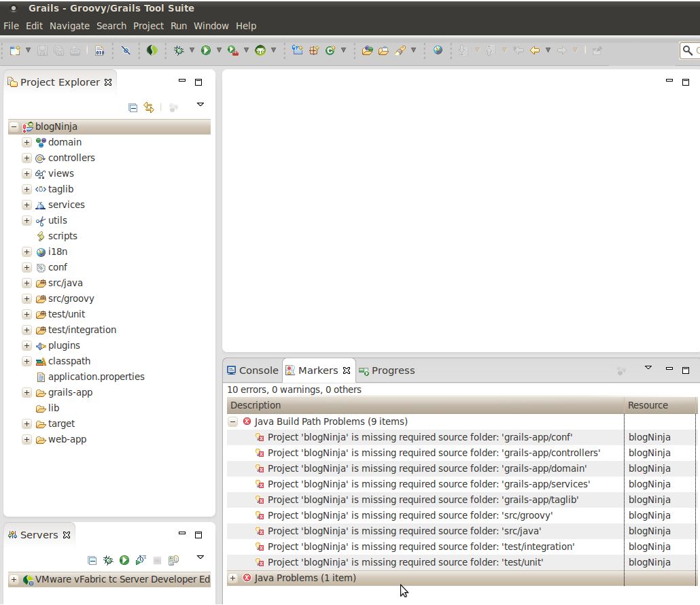Image resolution: width=700 pixels, height=605 pixels.
Task: Start server in debug mode icon
Action: tap(108, 560)
